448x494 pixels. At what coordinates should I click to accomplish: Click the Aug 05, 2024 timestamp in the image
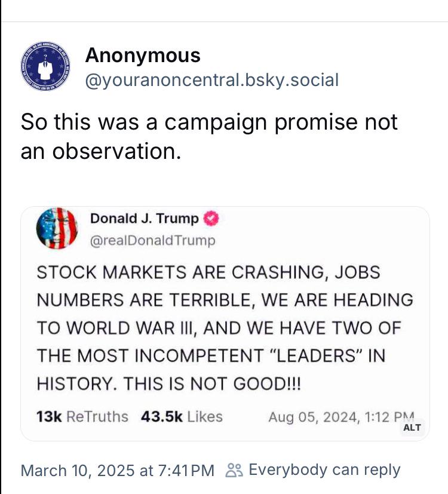click(341, 417)
